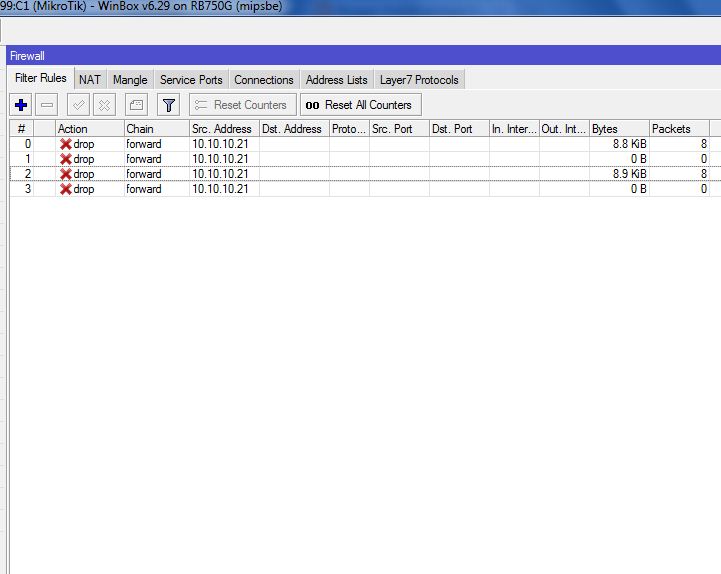Image resolution: width=721 pixels, height=574 pixels.
Task: Open the NAT tab
Action: tap(90, 80)
